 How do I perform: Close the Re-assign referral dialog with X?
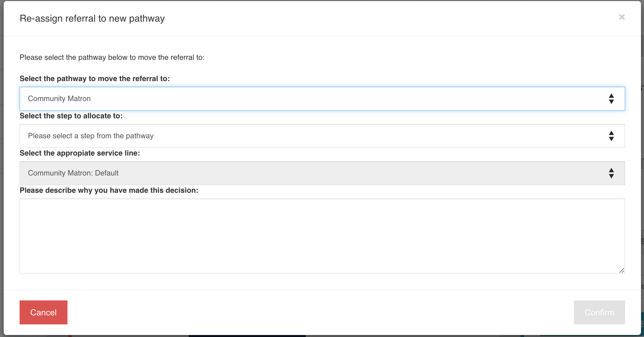622,17
